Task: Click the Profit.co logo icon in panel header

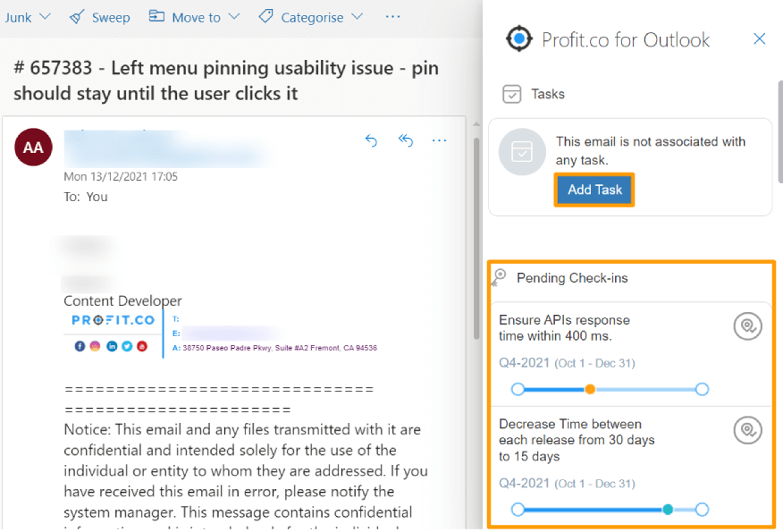Action: point(518,38)
